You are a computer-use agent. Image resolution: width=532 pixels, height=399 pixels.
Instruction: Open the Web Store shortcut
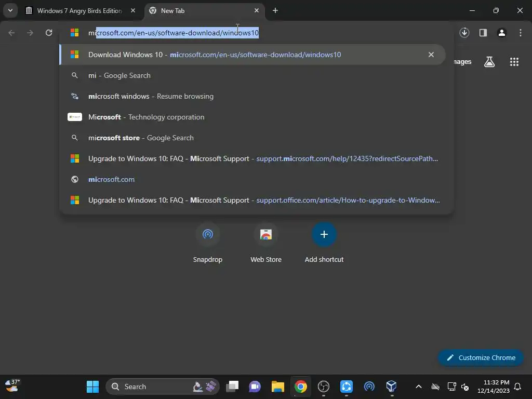266,243
